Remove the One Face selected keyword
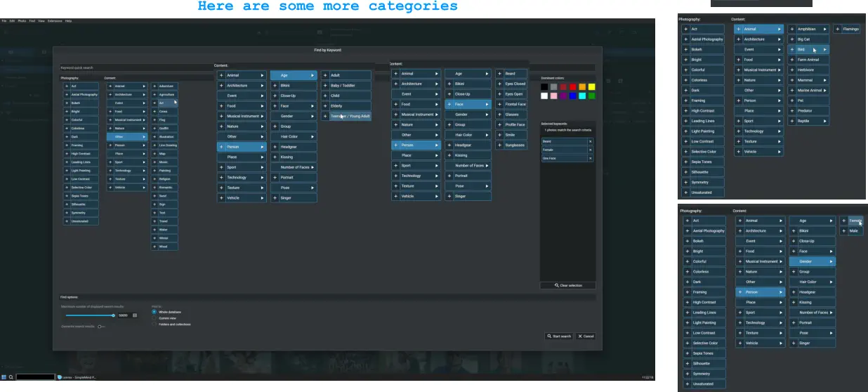Screen dimensions: 868x392 [x=590, y=159]
